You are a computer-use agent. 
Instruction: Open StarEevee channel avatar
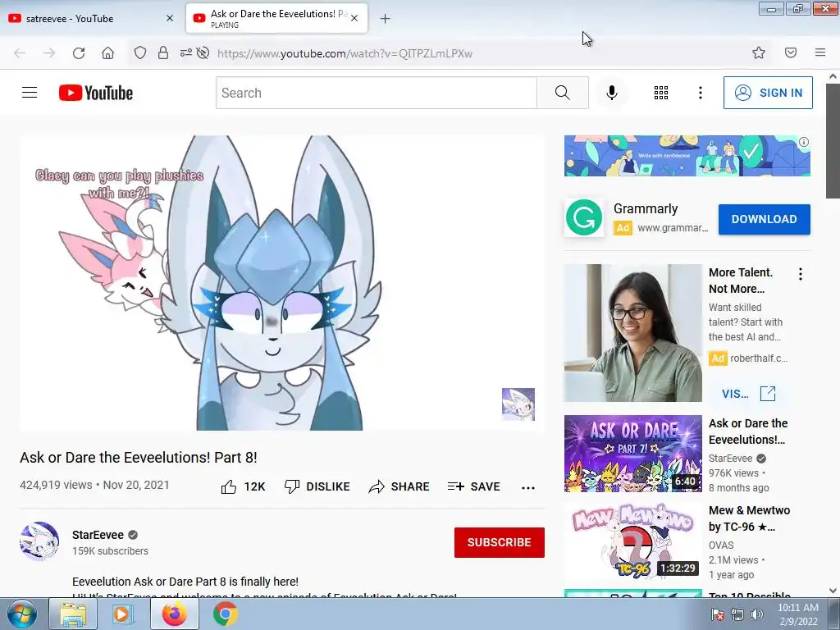click(39, 541)
